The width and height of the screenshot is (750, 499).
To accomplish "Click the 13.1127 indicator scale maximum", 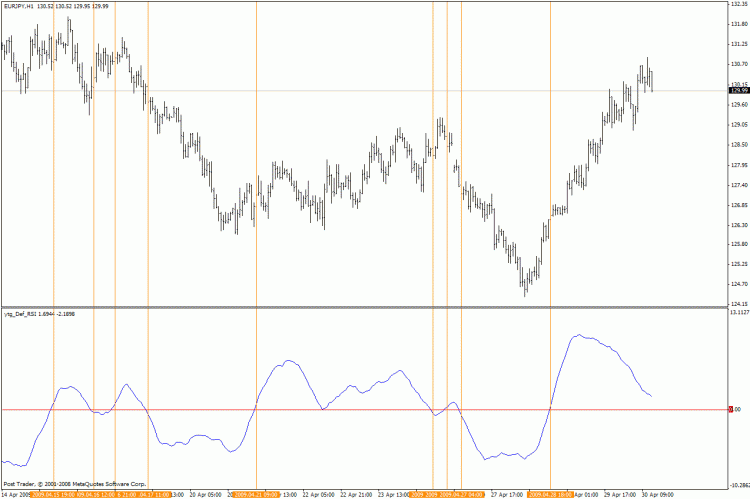I will point(739,312).
